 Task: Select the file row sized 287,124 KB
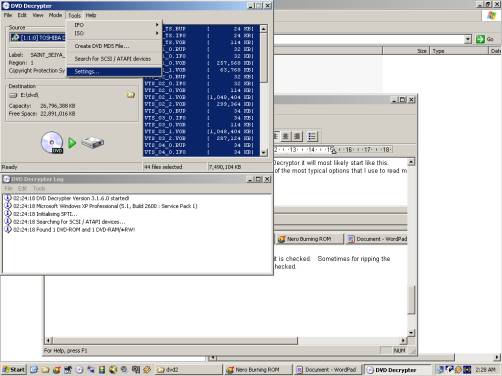click(x=201, y=138)
